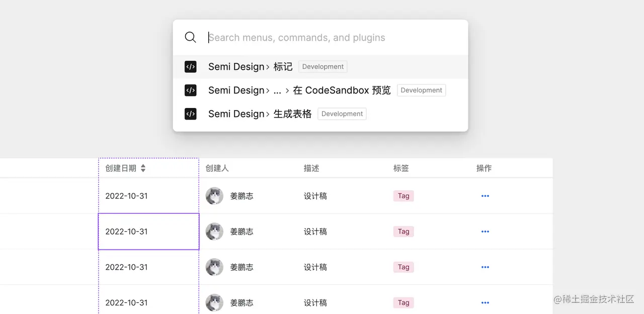Click the Development badge on the 标记 row
This screenshot has height=314, width=644.
click(323, 67)
